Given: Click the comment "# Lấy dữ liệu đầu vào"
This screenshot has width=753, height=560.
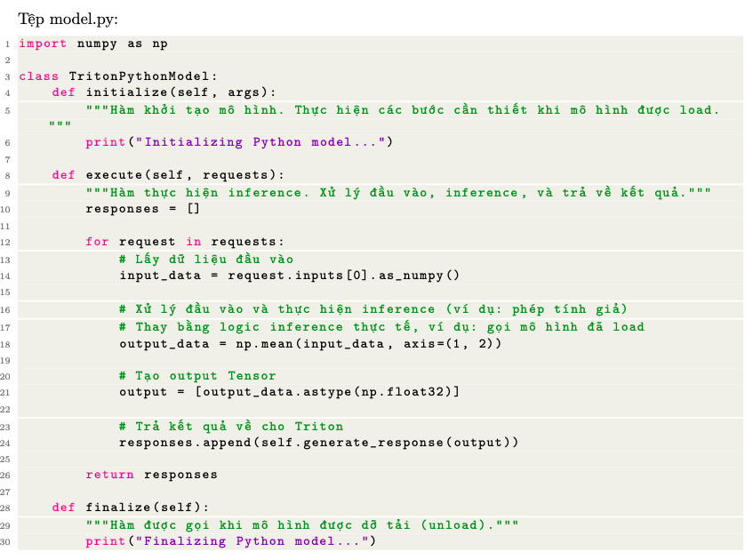Looking at the screenshot, I should pos(206,260).
